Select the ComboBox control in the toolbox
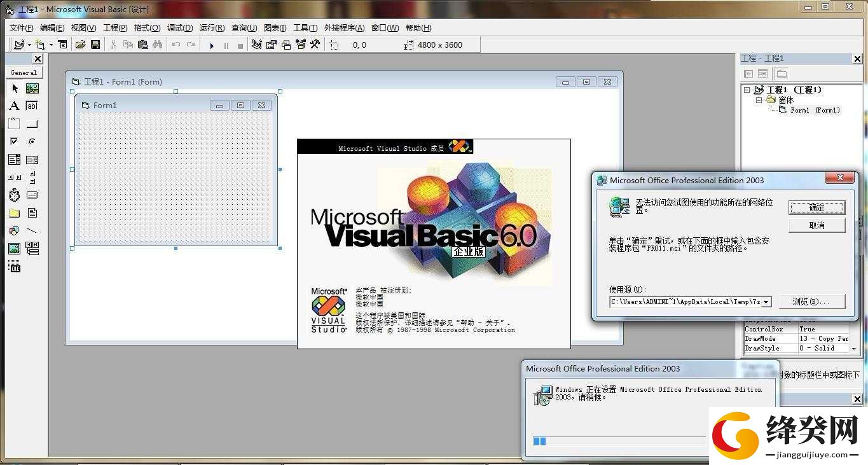 pyautogui.click(x=15, y=160)
